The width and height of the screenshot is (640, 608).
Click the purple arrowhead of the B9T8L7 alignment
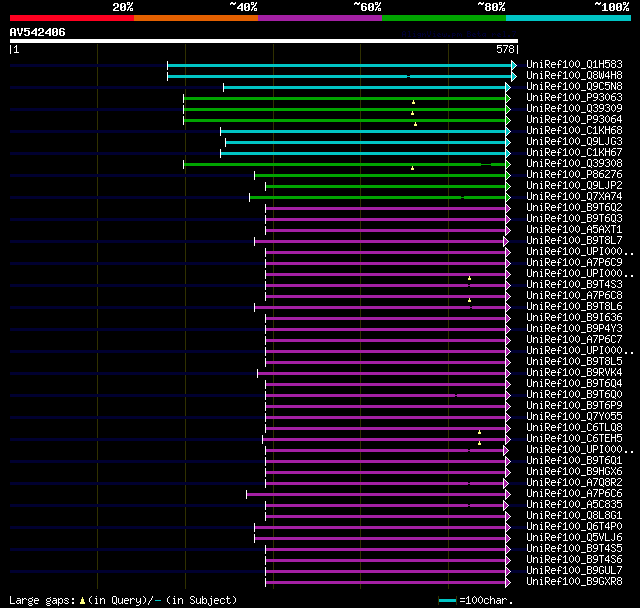[506, 242]
